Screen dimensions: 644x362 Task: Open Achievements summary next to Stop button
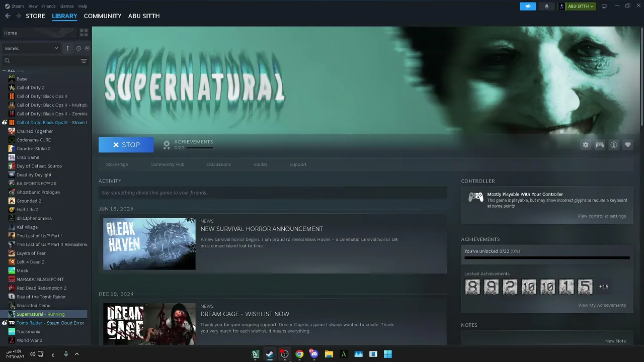(x=188, y=145)
